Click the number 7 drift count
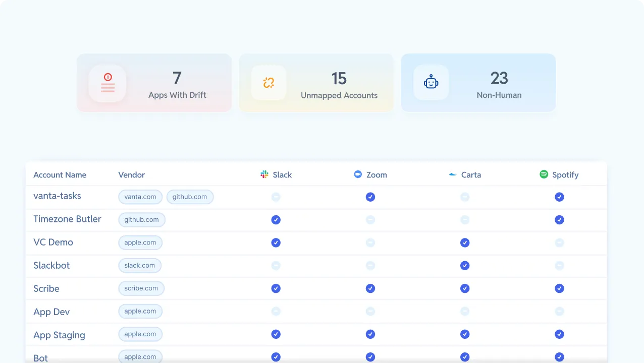This screenshot has height=363, width=644. click(177, 78)
